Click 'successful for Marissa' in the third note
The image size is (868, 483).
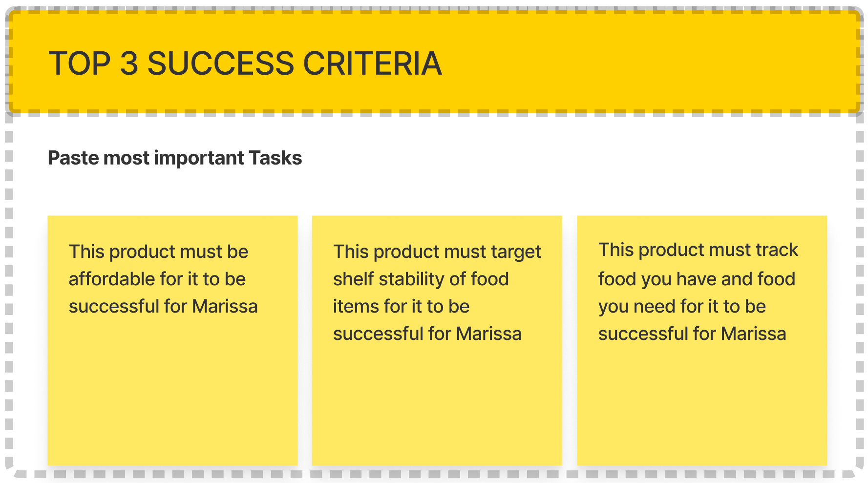point(692,334)
